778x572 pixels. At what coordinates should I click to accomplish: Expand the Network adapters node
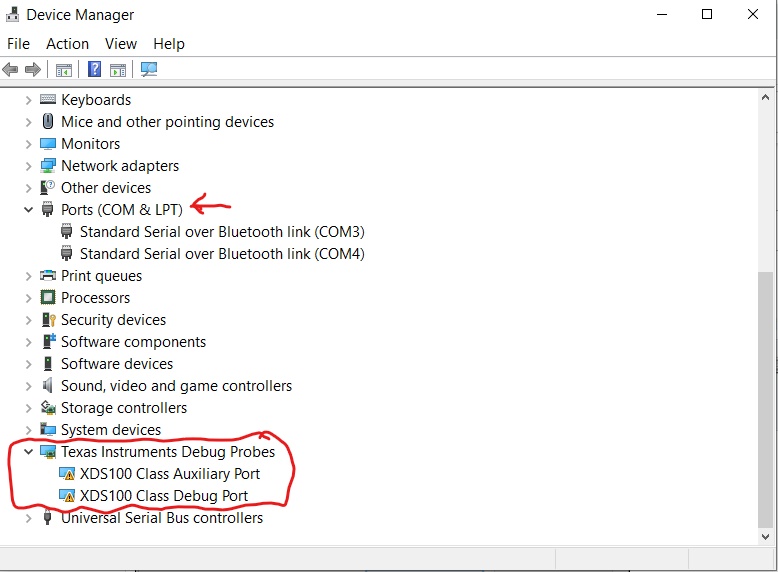coord(28,166)
